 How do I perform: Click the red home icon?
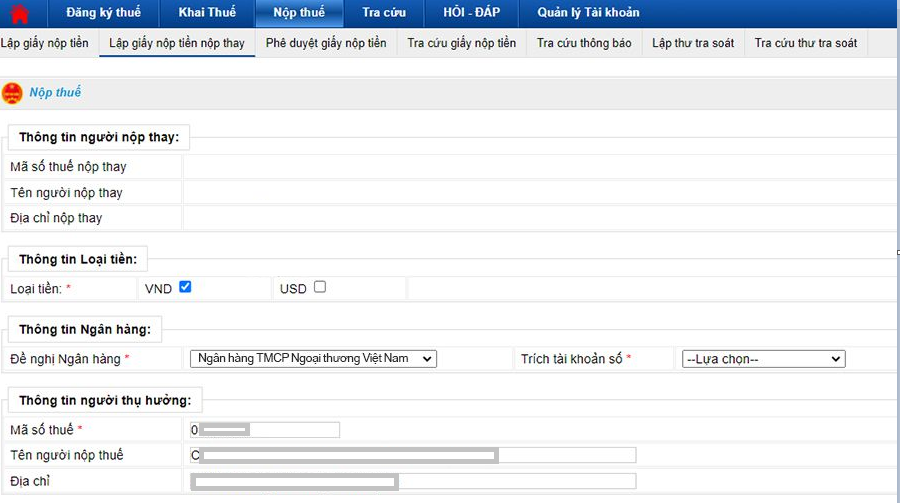click(19, 14)
